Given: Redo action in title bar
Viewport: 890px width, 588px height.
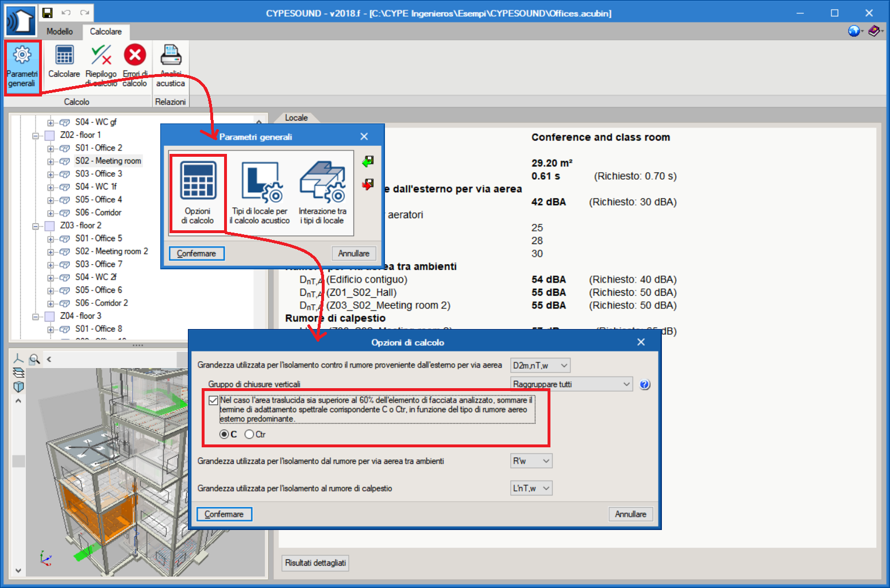Looking at the screenshot, I should [x=84, y=13].
